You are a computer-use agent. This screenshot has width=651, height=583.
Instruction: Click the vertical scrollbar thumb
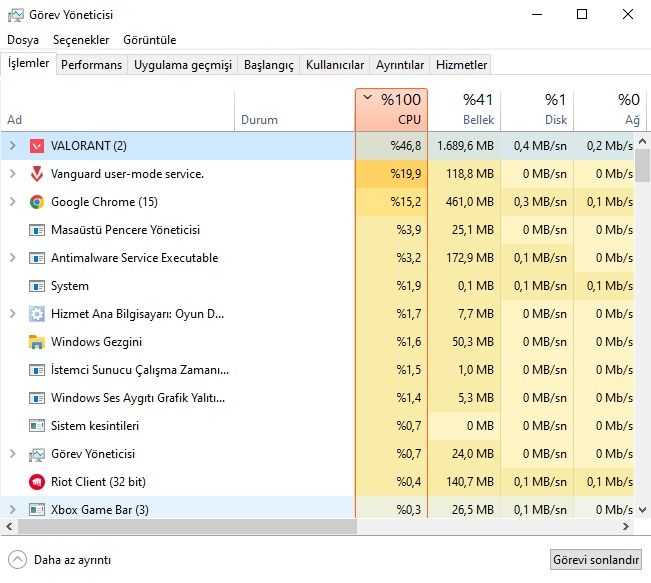(x=642, y=166)
